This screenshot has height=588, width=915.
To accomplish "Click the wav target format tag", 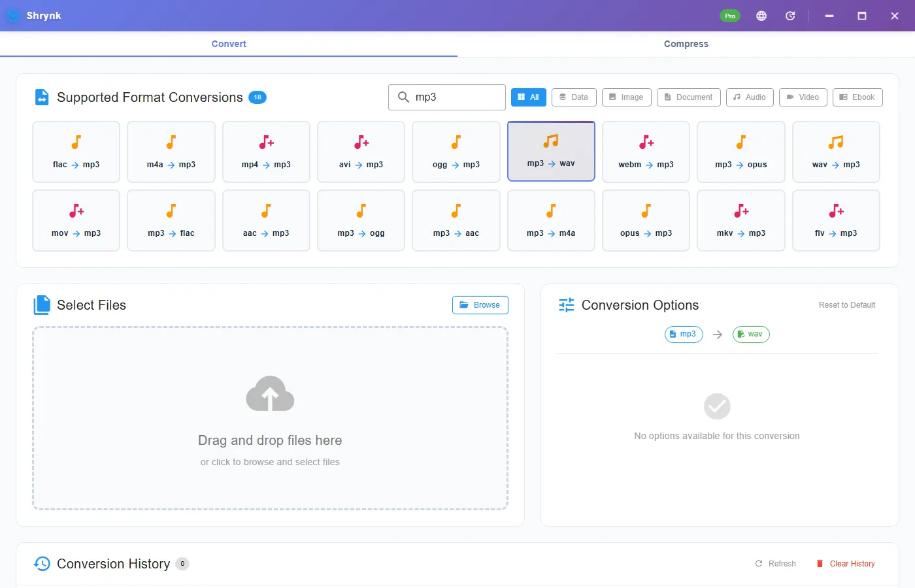I will (x=751, y=335).
